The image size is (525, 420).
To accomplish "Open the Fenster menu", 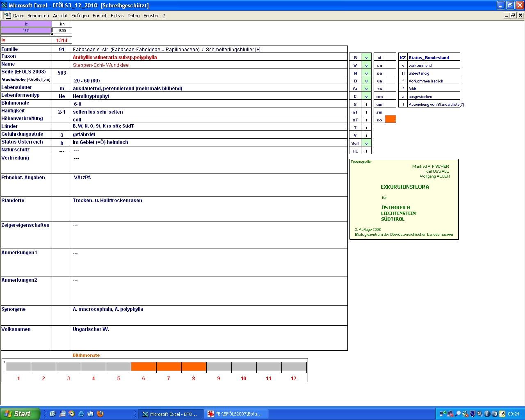I will 151,16.
